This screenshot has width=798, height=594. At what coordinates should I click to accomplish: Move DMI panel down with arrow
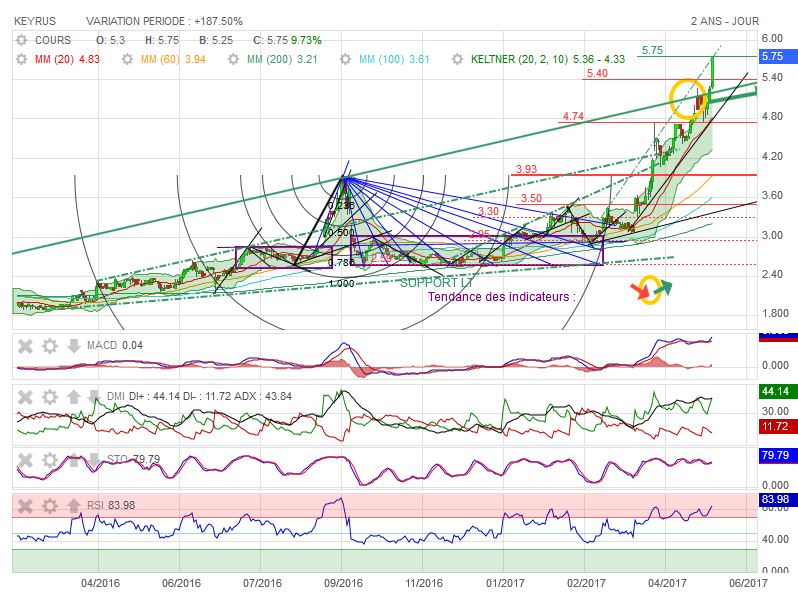click(94, 397)
